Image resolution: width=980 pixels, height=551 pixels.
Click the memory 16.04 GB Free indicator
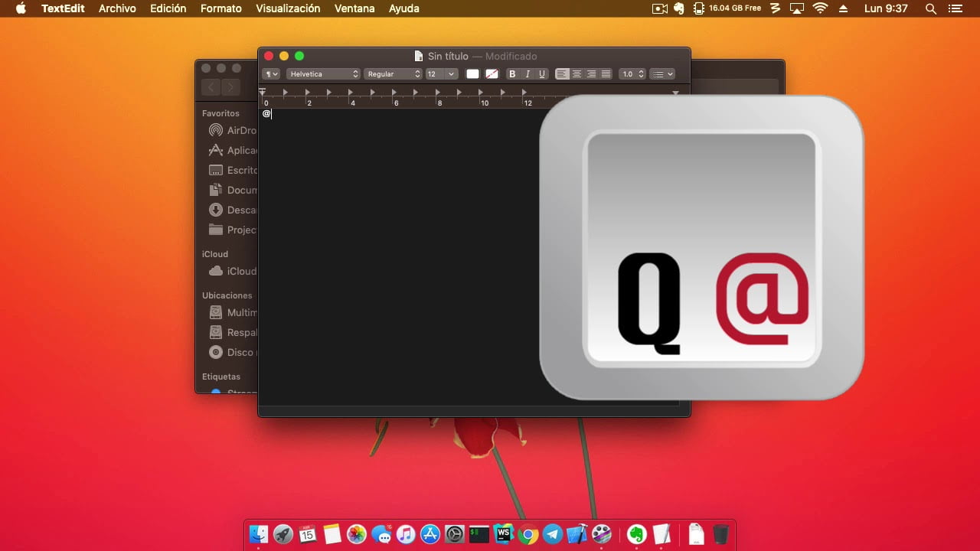pyautogui.click(x=727, y=8)
